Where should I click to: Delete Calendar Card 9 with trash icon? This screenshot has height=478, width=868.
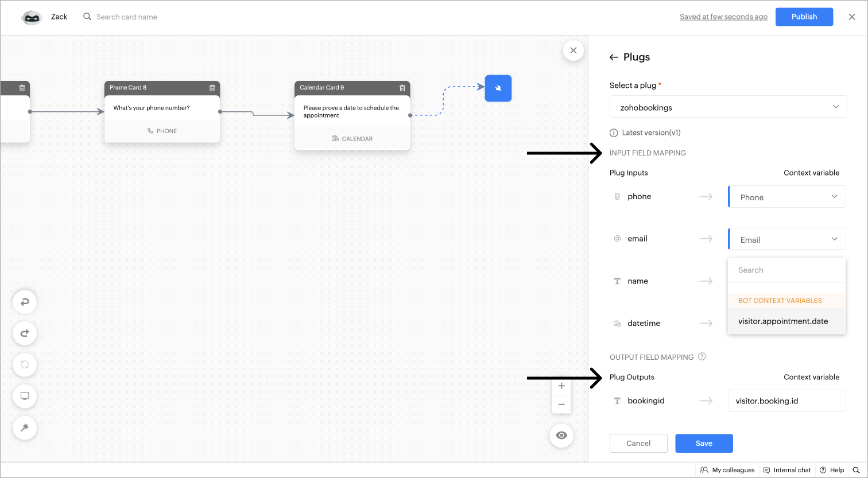[402, 88]
